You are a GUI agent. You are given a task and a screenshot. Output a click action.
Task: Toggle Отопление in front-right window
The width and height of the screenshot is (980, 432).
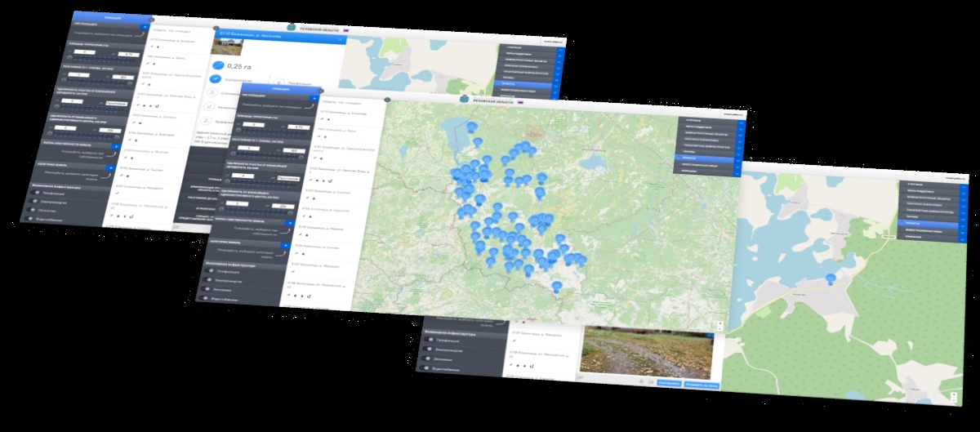click(424, 359)
